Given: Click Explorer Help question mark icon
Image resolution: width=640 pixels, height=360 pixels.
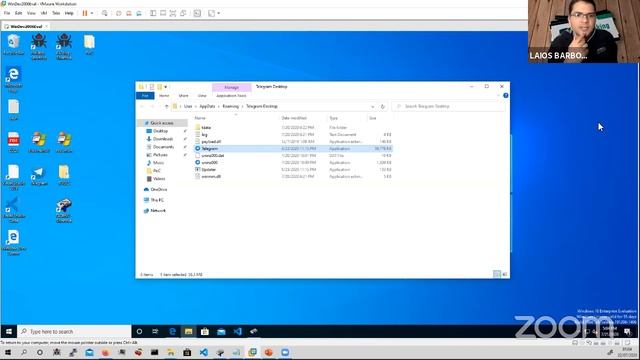Looking at the screenshot, I should (x=506, y=96).
